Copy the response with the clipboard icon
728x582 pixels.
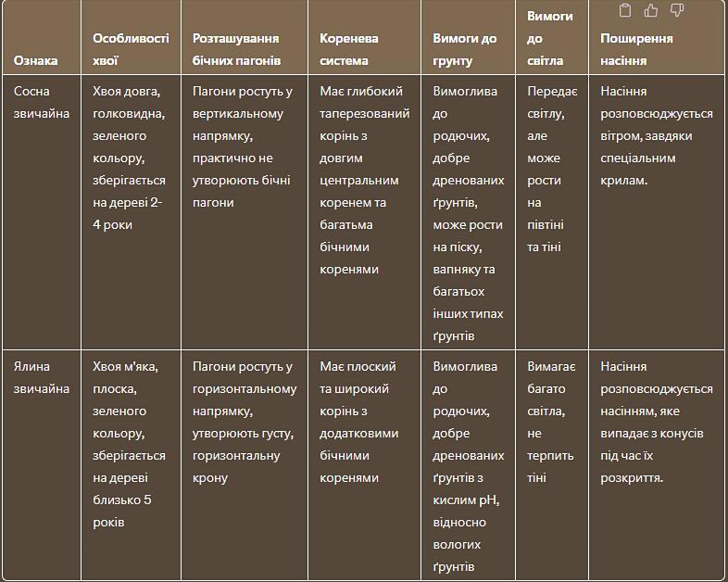pos(625,10)
